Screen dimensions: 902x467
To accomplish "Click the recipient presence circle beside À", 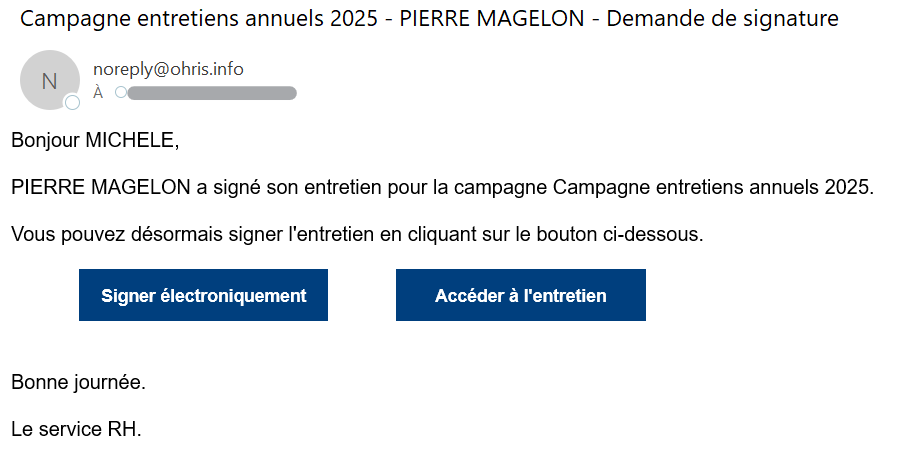I will click(121, 93).
